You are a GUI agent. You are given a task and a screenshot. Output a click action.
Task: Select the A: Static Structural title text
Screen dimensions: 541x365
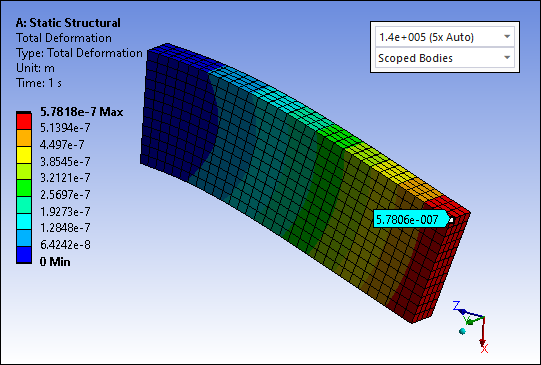pos(68,23)
